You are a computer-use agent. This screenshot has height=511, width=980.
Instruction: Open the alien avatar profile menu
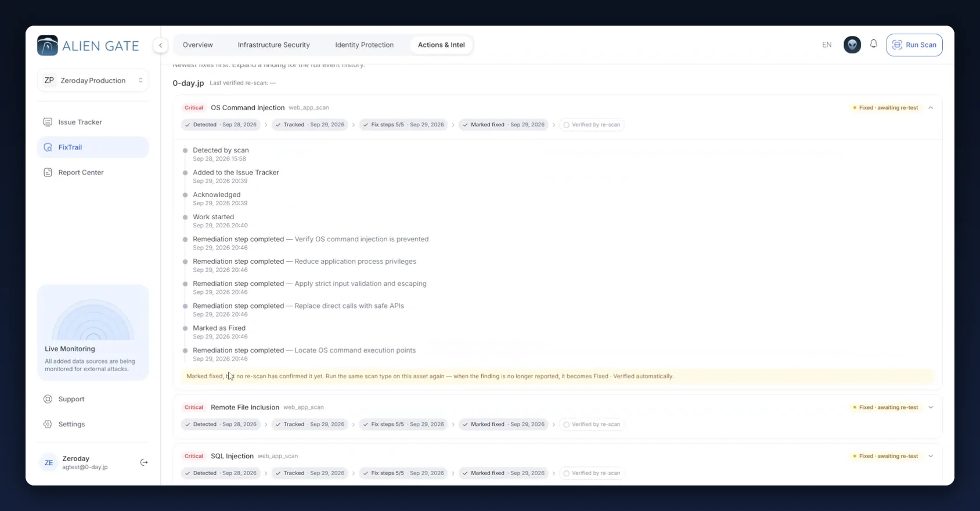pos(852,45)
